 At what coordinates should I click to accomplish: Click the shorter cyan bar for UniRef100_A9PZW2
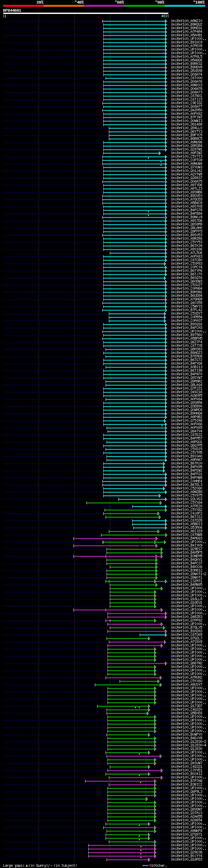(132, 153)
